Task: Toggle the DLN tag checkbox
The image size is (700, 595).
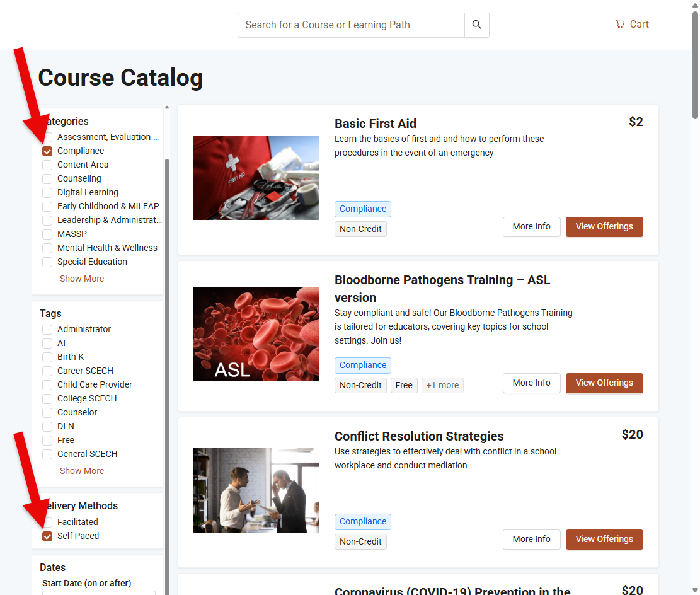Action: point(47,426)
